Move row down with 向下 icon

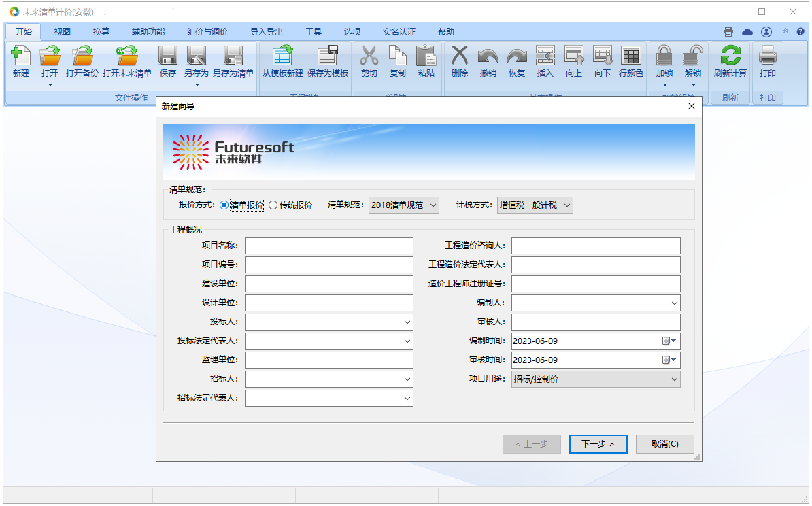click(x=603, y=56)
